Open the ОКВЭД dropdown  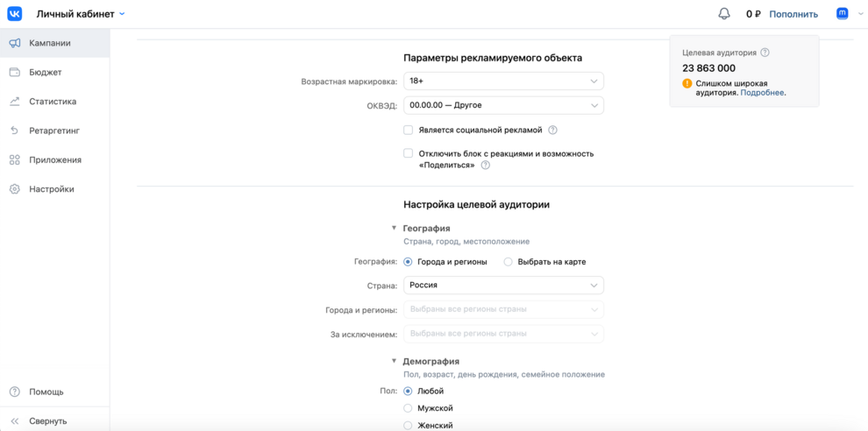tap(503, 105)
